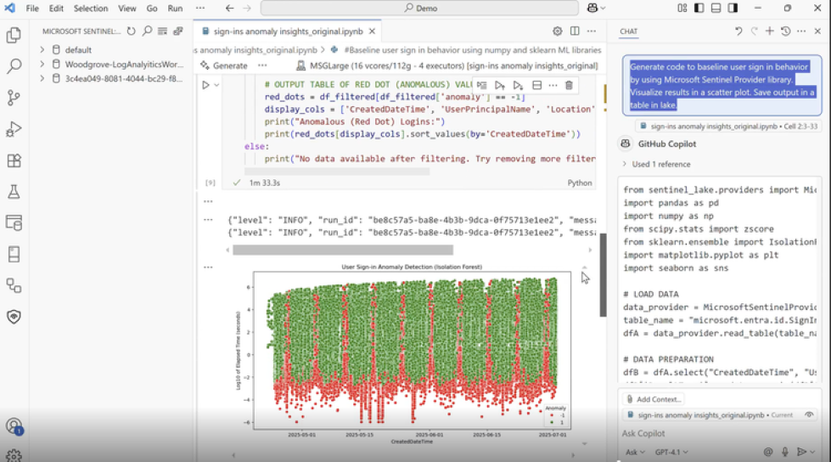Toggle bottom panel visibility
Viewport: 831px width, 462px height.
tap(716, 8)
